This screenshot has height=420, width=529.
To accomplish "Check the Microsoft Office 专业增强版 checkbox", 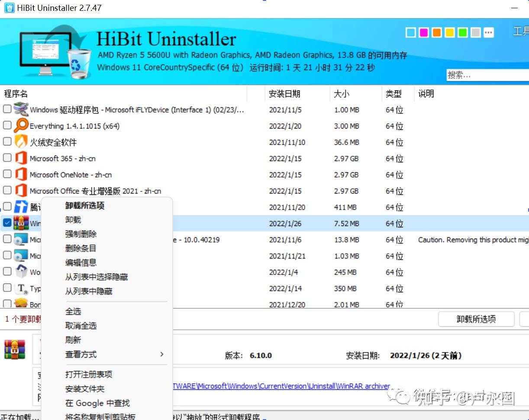I will tap(7, 191).
